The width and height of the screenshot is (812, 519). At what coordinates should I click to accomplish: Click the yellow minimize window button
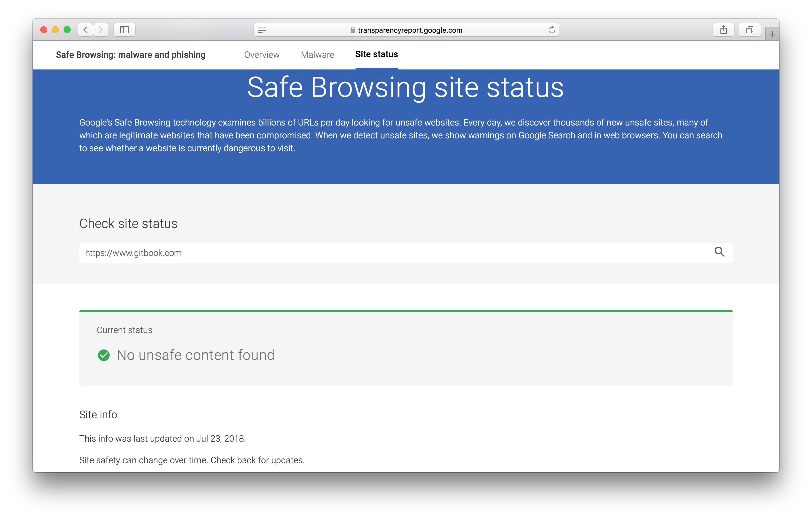tap(55, 30)
